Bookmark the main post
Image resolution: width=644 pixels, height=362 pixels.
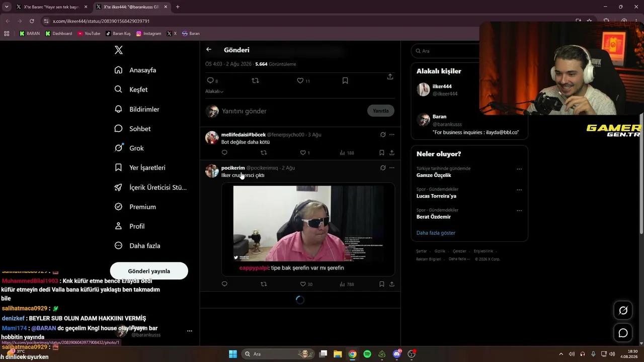point(345,80)
